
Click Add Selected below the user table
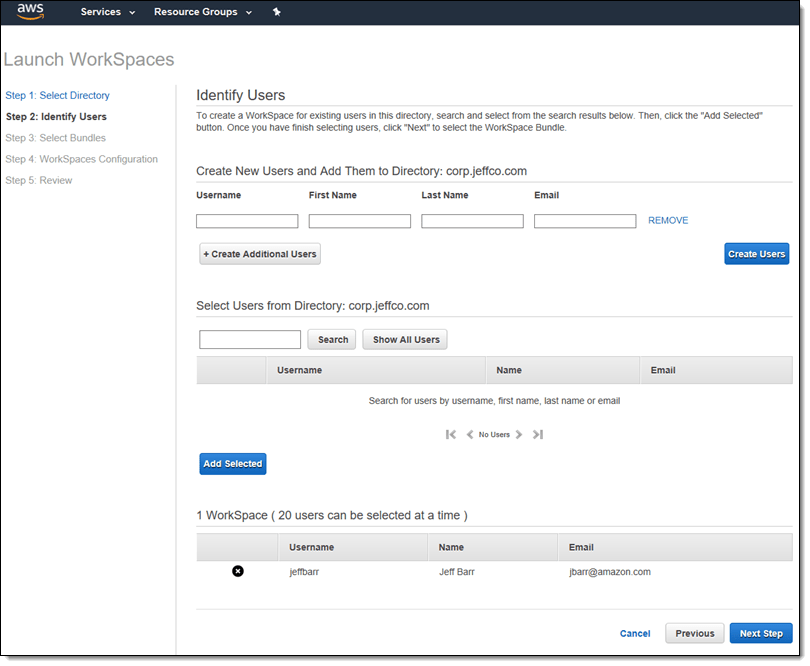[232, 463]
